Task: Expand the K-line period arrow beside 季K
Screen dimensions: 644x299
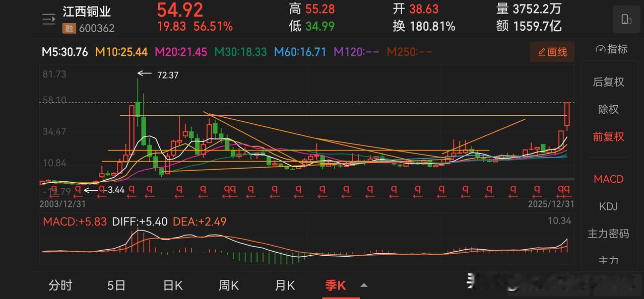Action: coord(364,285)
